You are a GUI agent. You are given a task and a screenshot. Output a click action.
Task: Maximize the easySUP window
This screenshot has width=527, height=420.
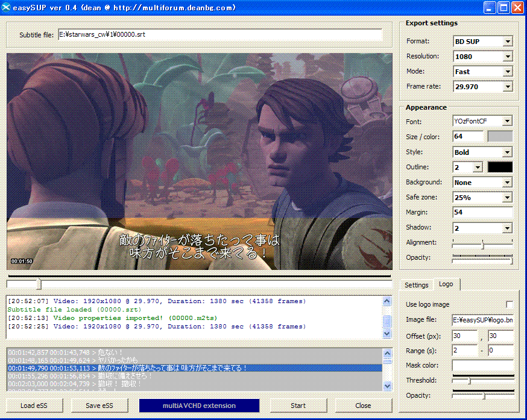[503, 7]
